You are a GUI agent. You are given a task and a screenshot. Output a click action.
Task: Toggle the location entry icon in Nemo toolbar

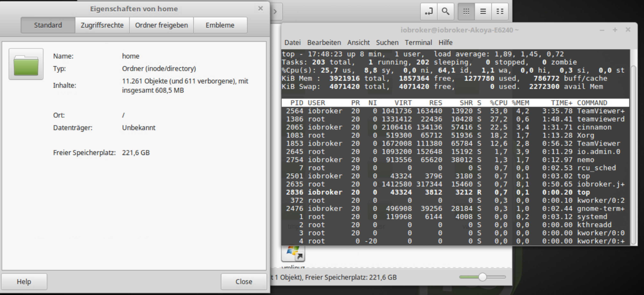coord(429,11)
